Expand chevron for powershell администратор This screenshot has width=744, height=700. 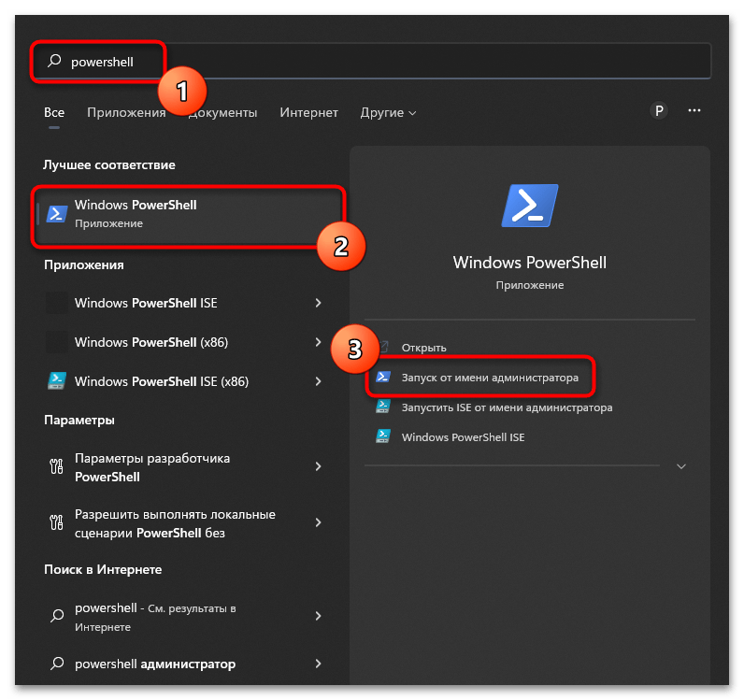(x=318, y=664)
